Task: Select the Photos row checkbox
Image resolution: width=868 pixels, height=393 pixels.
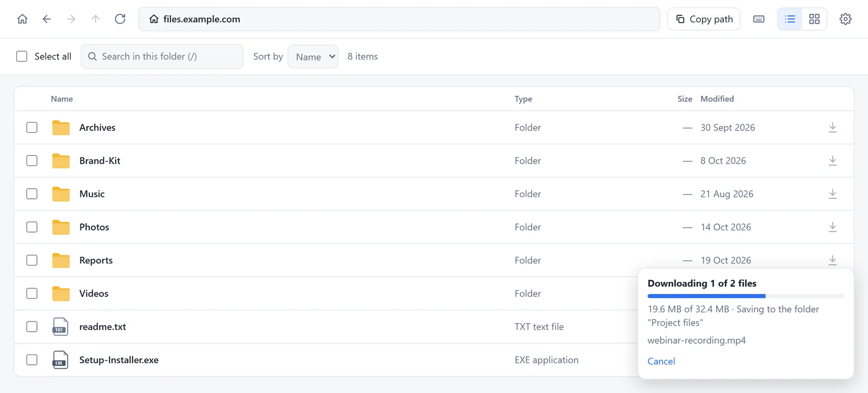Action: click(x=32, y=227)
